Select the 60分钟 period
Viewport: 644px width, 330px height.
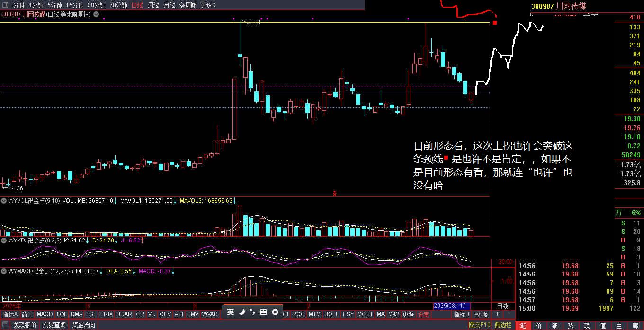[x=118, y=5]
